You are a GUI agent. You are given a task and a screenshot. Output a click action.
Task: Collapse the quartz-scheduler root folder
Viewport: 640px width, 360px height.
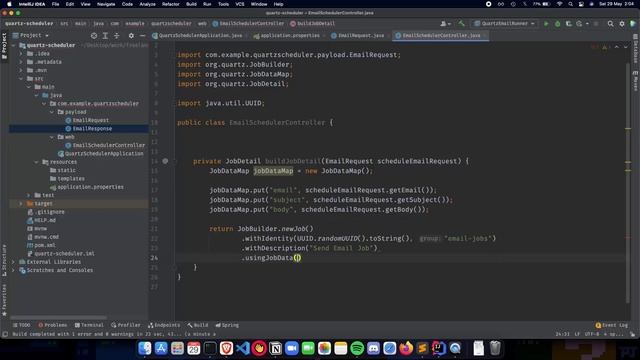tap(14, 45)
